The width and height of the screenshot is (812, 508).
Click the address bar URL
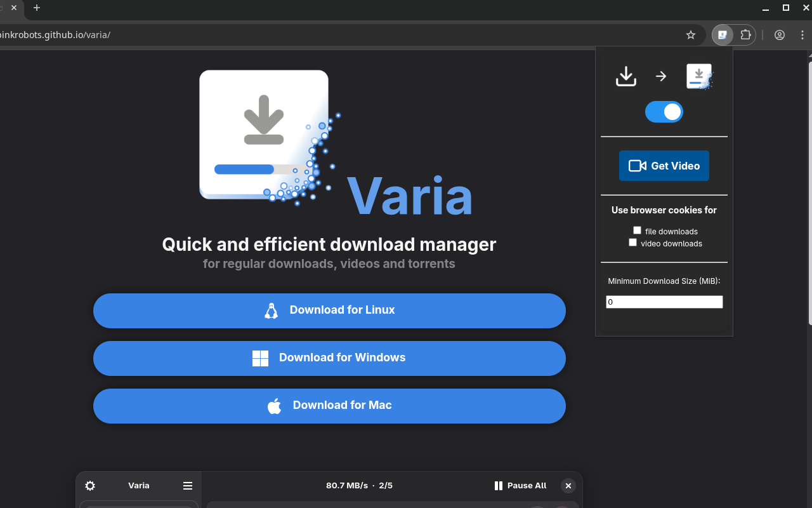coord(55,35)
